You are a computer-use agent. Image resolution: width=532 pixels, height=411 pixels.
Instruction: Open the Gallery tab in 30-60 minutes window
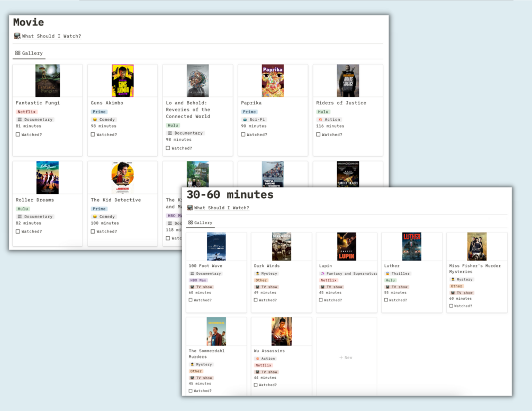pyautogui.click(x=200, y=222)
